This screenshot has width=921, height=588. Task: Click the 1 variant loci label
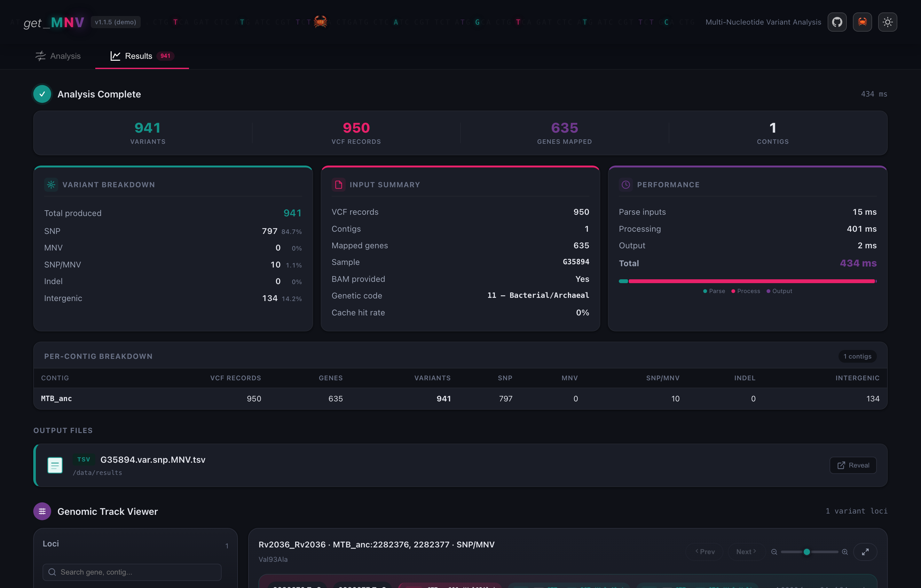pos(856,511)
